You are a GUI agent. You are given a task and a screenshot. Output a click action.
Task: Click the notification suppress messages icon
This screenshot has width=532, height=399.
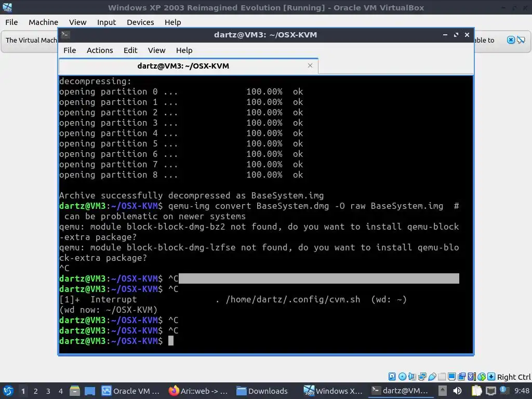[521, 40]
